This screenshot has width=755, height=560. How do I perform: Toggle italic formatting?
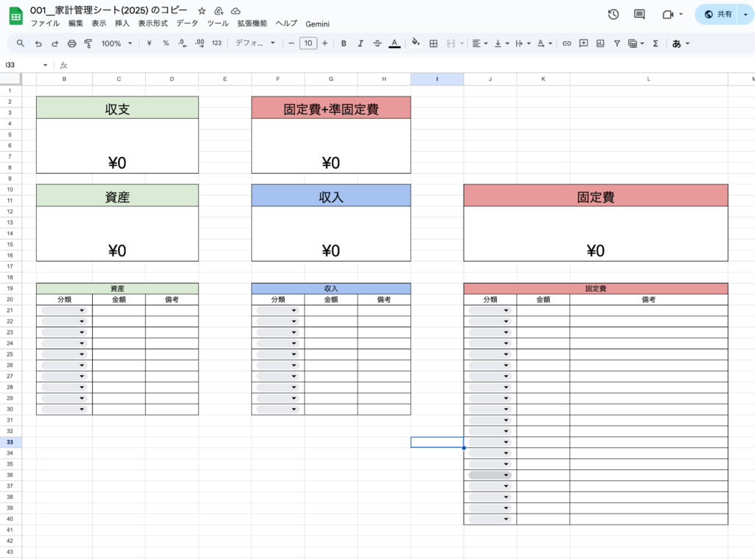click(x=361, y=43)
